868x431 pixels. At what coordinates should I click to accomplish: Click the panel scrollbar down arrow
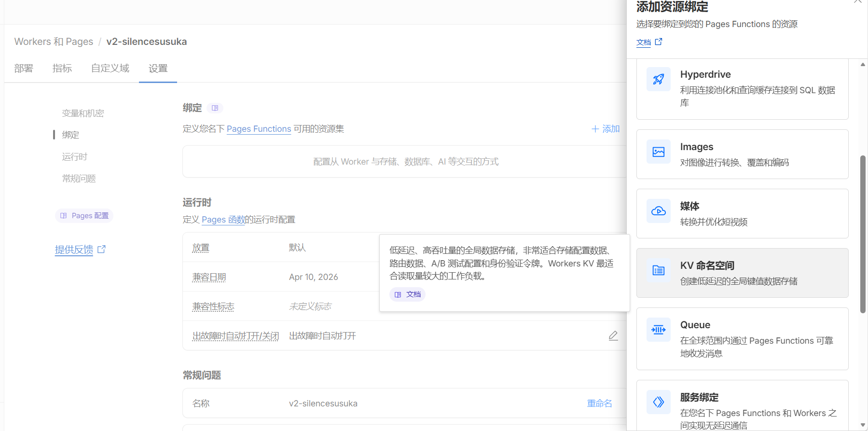[x=863, y=425]
